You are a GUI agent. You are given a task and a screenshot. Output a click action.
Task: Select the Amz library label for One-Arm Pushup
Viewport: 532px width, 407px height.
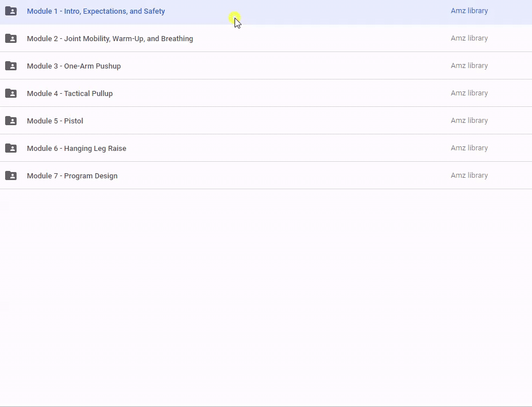pyautogui.click(x=469, y=66)
